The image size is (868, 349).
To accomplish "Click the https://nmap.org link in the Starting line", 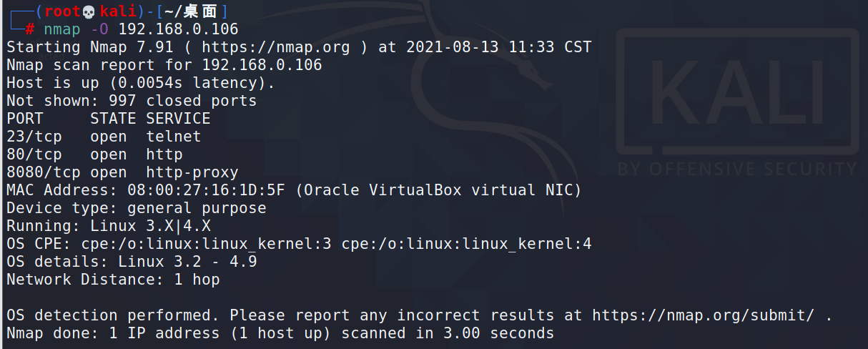I will click(276, 47).
